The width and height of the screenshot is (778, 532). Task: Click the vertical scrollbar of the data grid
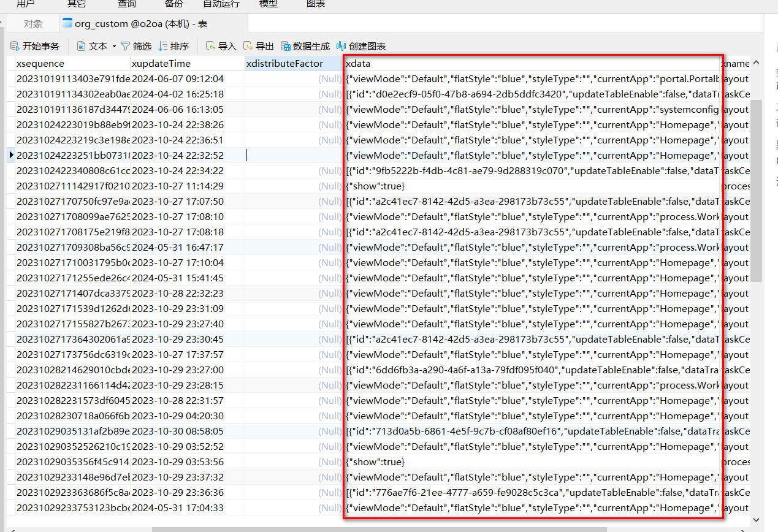click(757, 190)
